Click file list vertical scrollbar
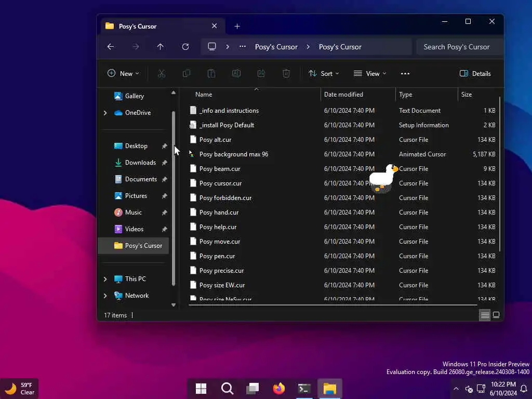The image size is (532, 399). 500,174
